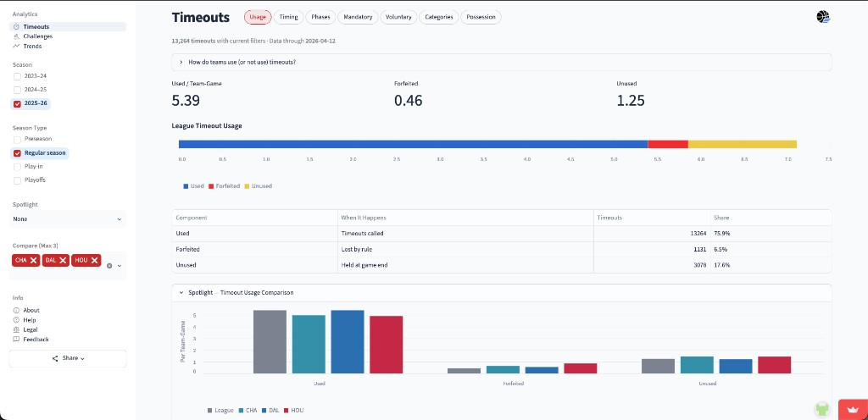Expand the Compare teams dropdown arrow
The image size is (868, 420).
119,266
